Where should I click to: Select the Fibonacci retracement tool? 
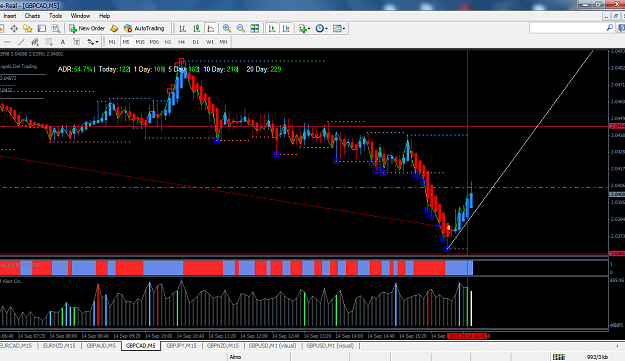[49, 42]
